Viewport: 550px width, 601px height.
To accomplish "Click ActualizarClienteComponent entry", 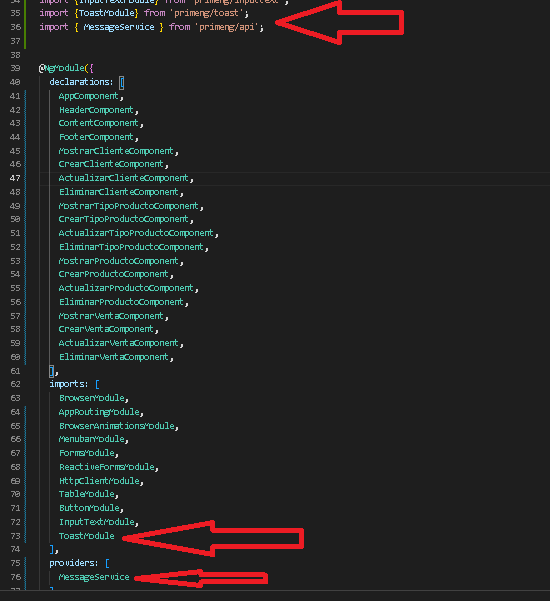I will point(124,178).
